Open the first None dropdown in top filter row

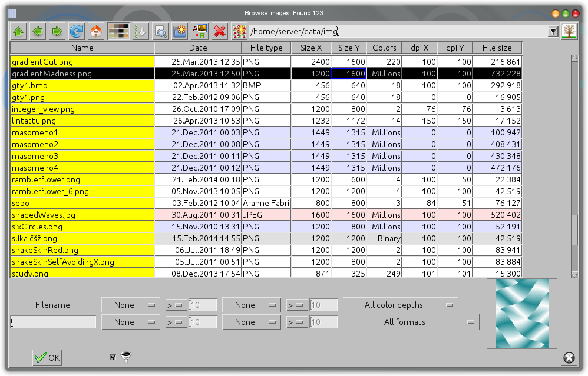[131, 305]
